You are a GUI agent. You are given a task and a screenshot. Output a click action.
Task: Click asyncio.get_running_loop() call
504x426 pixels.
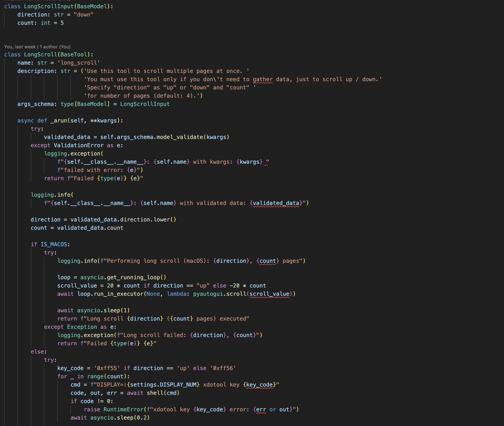pyautogui.click(x=123, y=277)
